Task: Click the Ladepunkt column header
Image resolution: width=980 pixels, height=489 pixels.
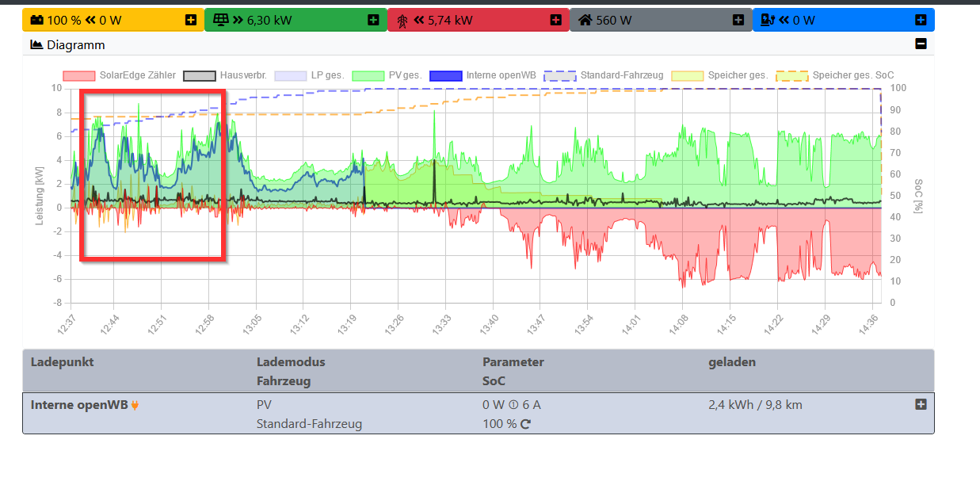Action: pyautogui.click(x=62, y=362)
